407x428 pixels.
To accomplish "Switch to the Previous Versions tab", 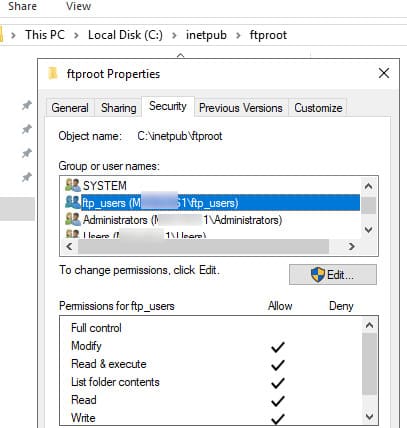I will 241,108.
